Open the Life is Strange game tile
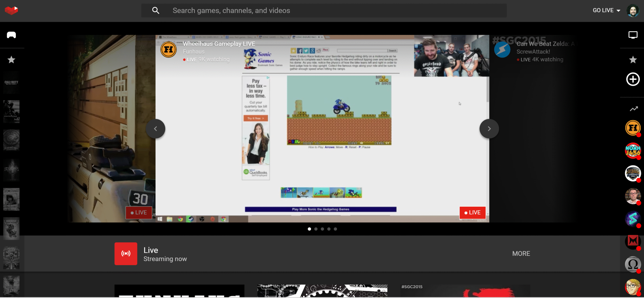Image resolution: width=644 pixels, height=298 pixels. [11, 199]
